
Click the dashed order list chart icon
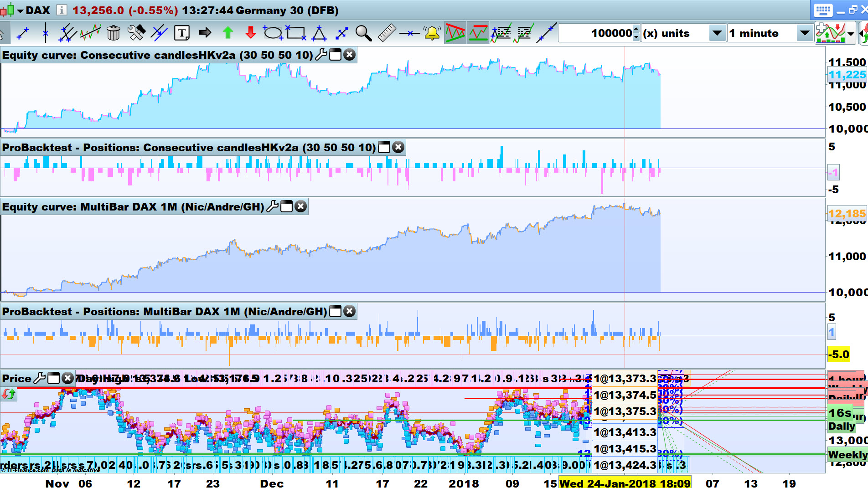(x=523, y=33)
